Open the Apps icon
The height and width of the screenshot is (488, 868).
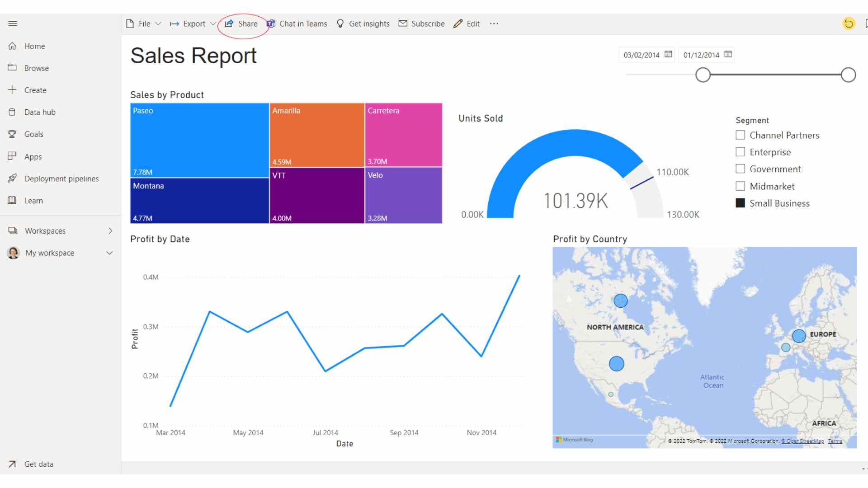coord(13,156)
